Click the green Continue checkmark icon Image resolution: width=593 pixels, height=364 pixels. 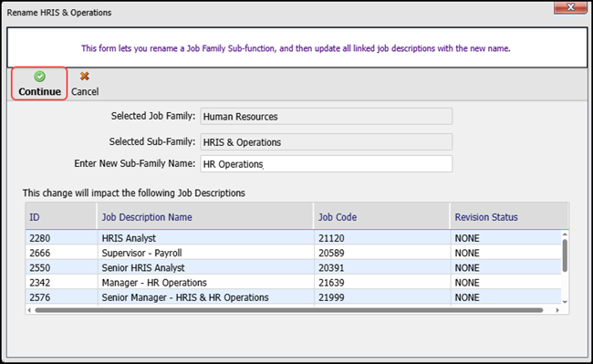pyautogui.click(x=40, y=77)
